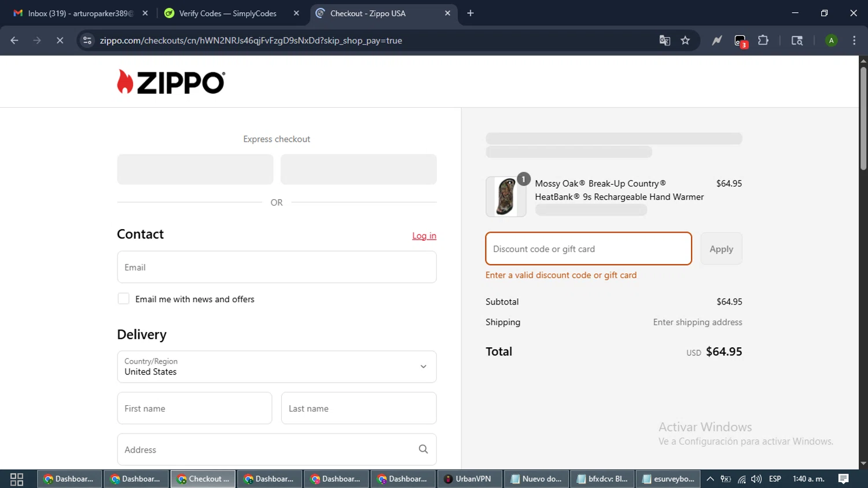Select the Checkout Zippo USA tab
This screenshot has height=488, width=868.
[383, 13]
